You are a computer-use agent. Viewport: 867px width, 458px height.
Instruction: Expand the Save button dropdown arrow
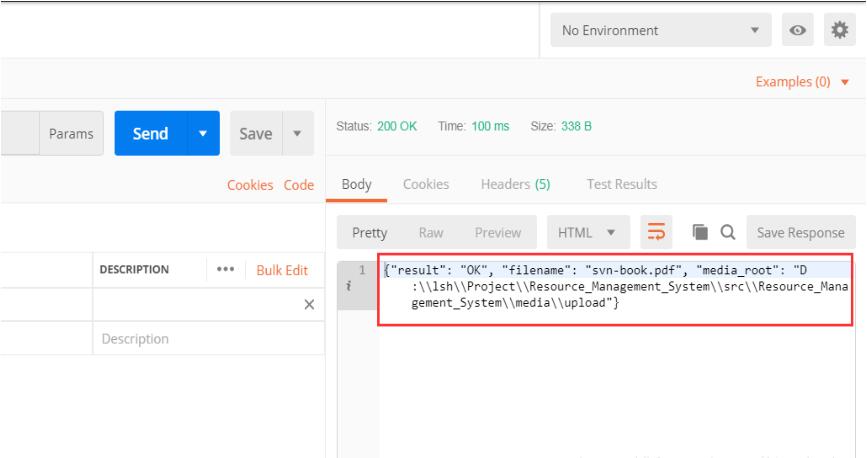[296, 134]
